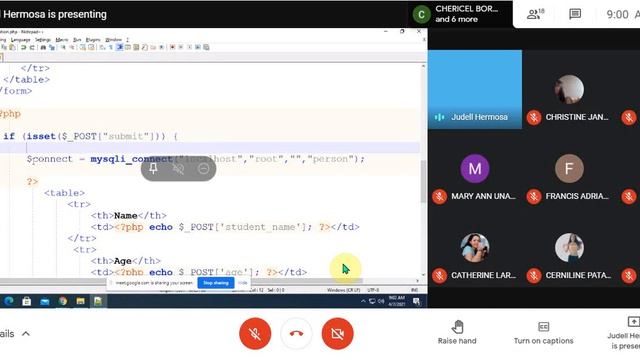Click the red Record Macro icon
This screenshot has width=640, height=360.
pos(173,47)
